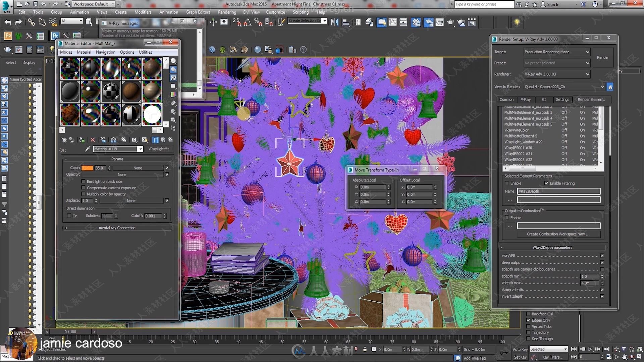
Task: Check Enable under Selected Element Parameters
Action: [507, 183]
